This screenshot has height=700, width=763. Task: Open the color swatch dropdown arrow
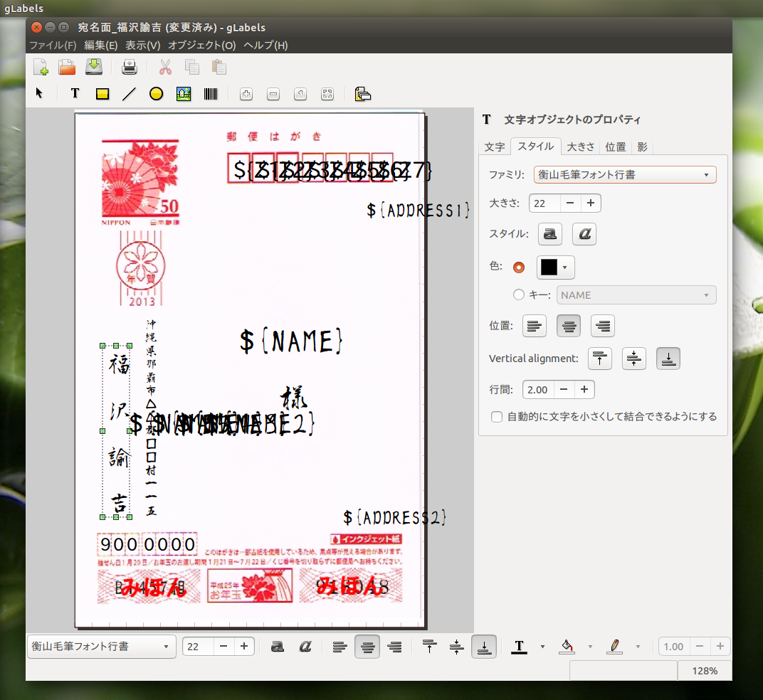(565, 267)
